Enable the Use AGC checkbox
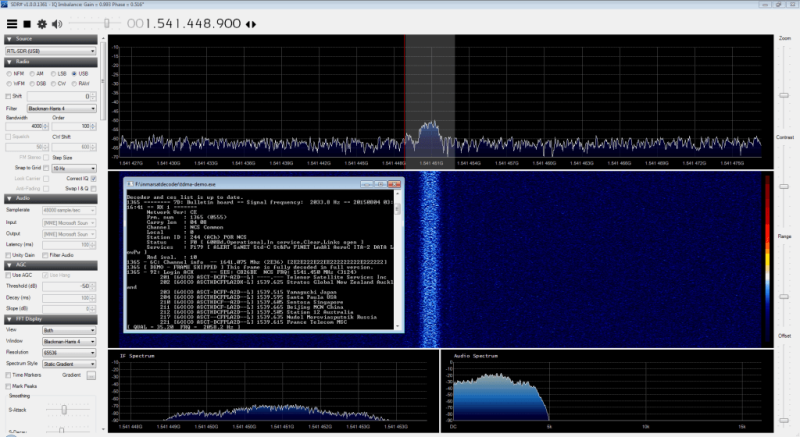This screenshot has width=800, height=437. [8, 274]
